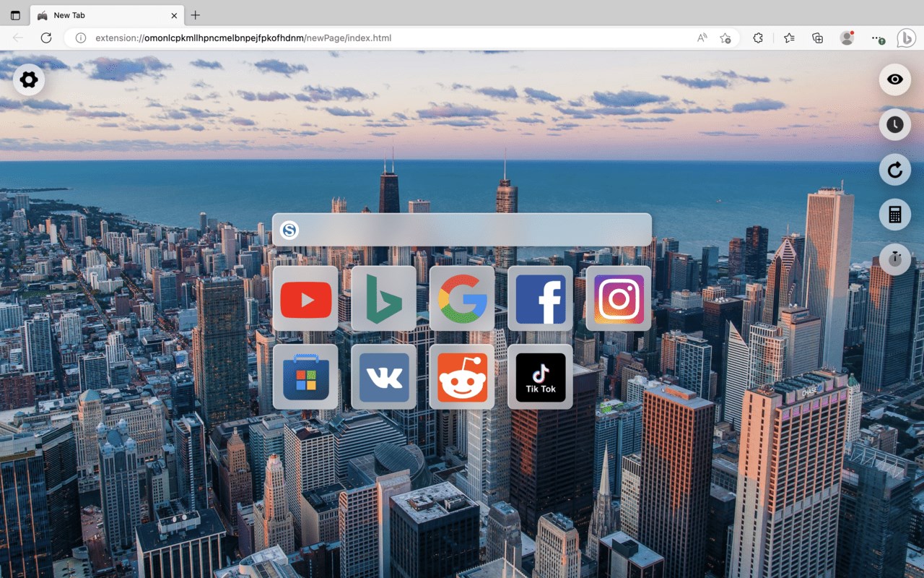Close the New Tab tab
Viewport: 924px width, 578px height.
click(x=174, y=15)
